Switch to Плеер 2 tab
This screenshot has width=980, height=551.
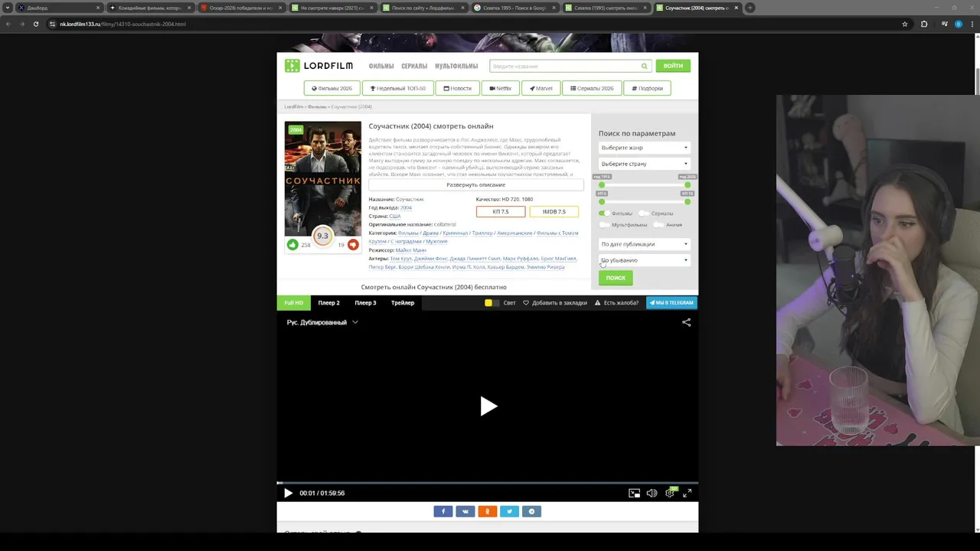(328, 302)
